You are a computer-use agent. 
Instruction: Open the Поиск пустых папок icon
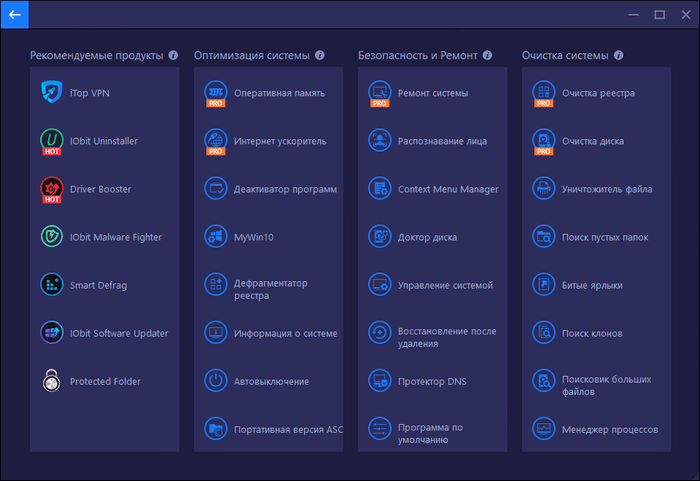(x=543, y=237)
